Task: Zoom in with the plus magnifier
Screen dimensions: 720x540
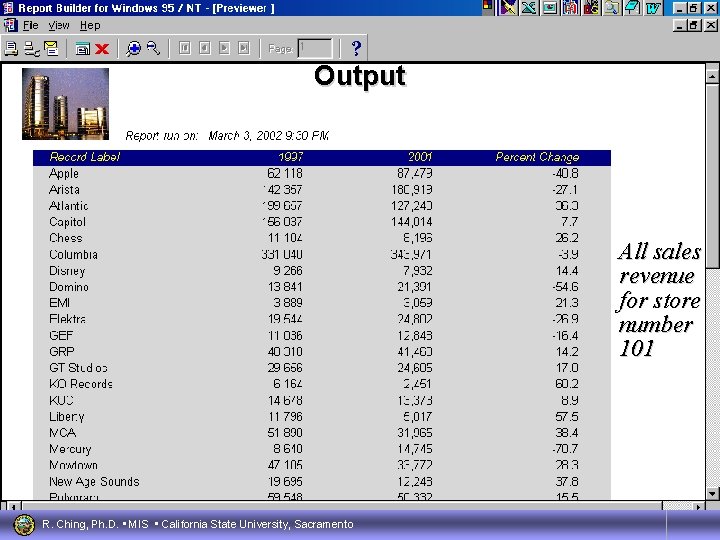Action: click(133, 48)
